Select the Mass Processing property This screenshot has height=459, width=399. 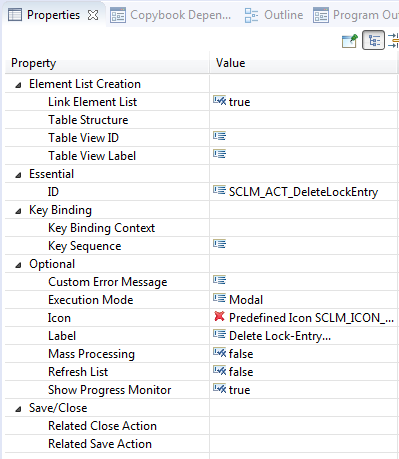pos(91,354)
